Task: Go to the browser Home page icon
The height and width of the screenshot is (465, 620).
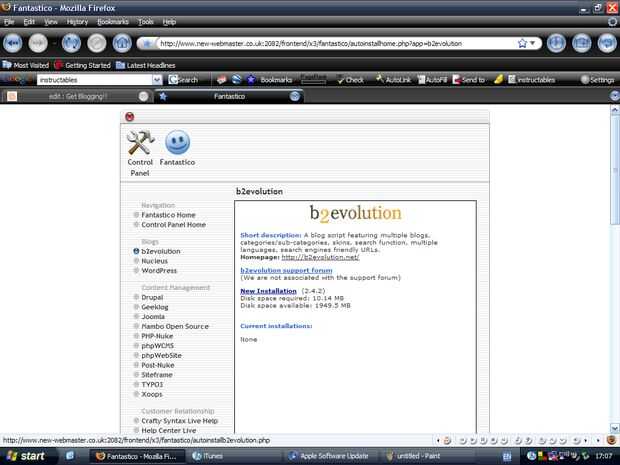Action: pyautogui.click(x=122, y=43)
